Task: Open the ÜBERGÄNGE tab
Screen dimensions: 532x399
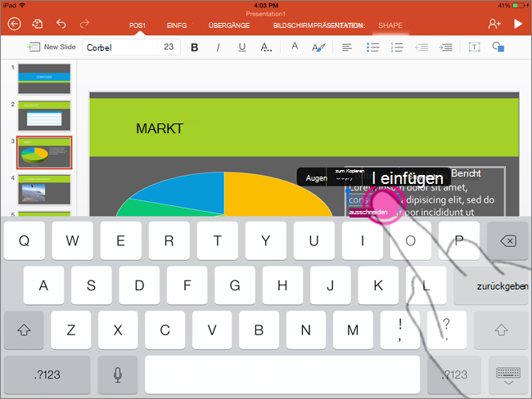Action: click(x=229, y=25)
